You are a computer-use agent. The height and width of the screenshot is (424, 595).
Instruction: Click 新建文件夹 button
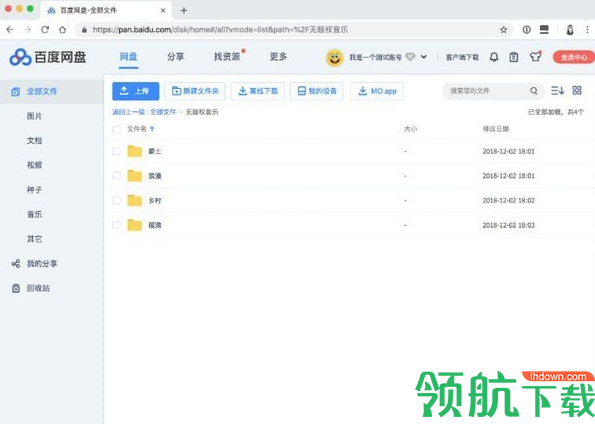pos(195,91)
